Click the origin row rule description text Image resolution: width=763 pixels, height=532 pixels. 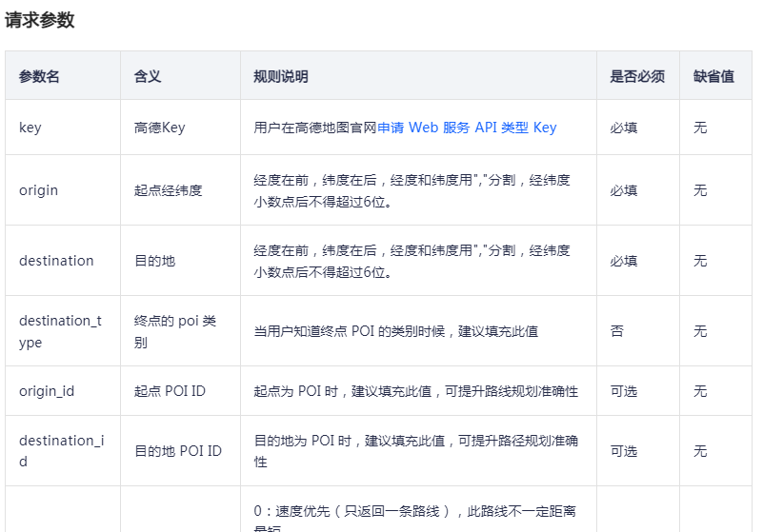point(412,190)
